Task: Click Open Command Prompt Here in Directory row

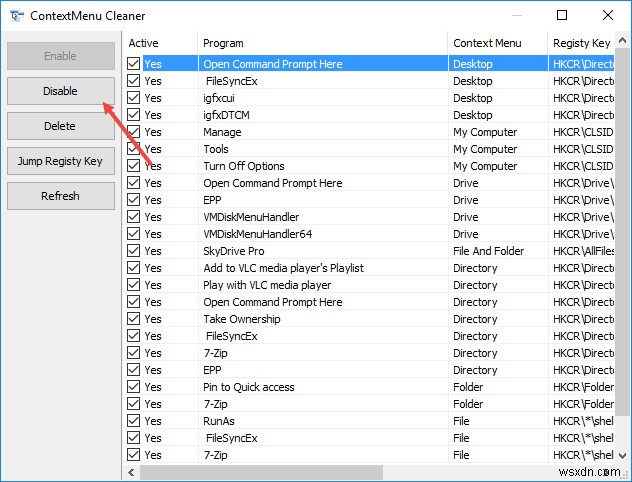Action: (272, 302)
